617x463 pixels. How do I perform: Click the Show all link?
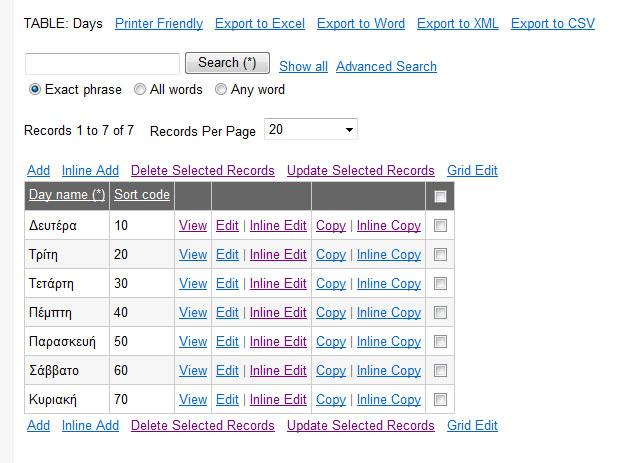[x=303, y=66]
